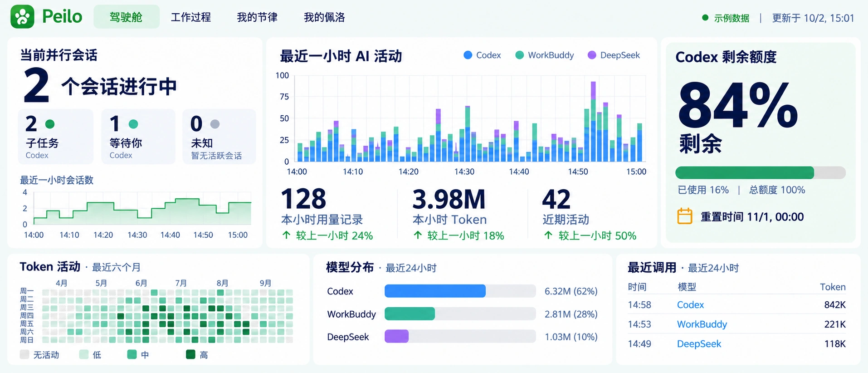This screenshot has height=373, width=868.
Task: Click the Codex 剩余额度 progress bar
Action: pos(761,172)
